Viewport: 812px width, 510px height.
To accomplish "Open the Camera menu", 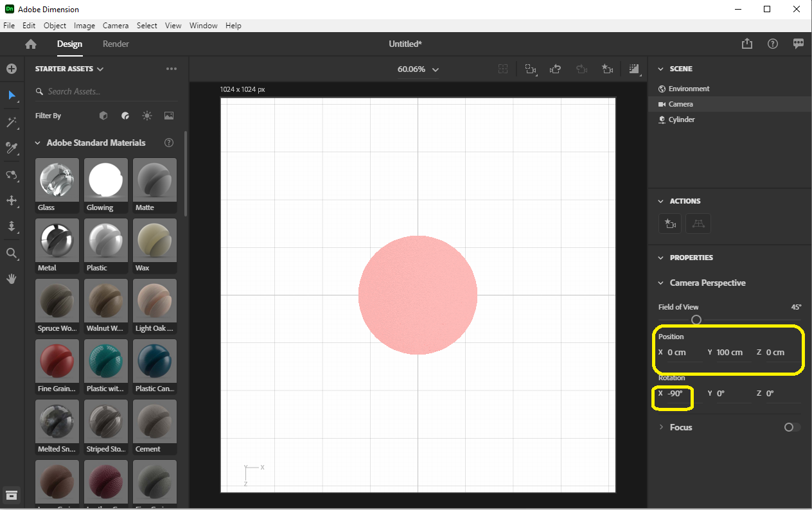I will (x=116, y=26).
